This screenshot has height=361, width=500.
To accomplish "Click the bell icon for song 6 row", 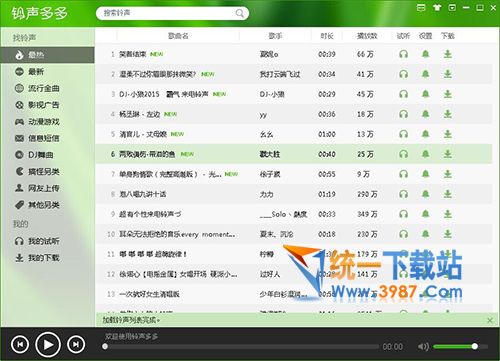I will (x=425, y=154).
